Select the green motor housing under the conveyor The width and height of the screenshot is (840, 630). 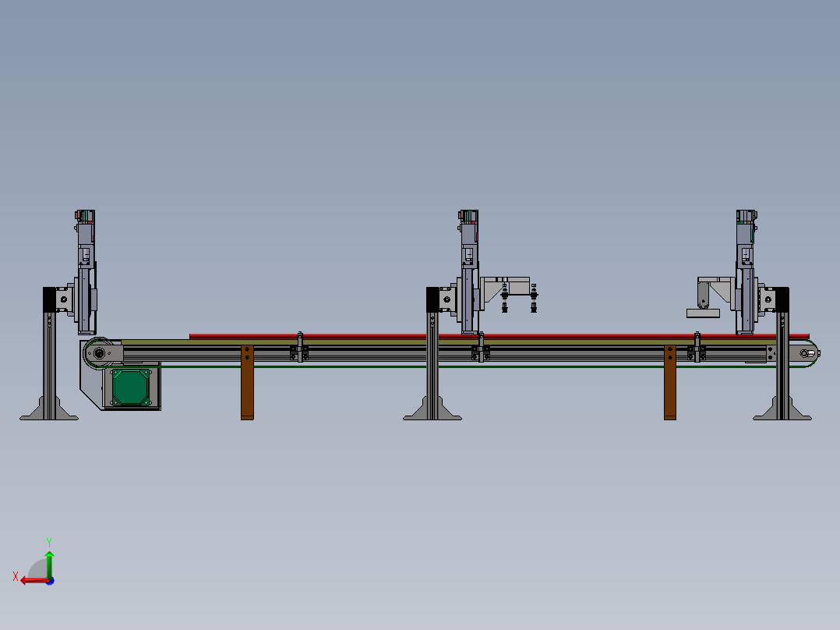pos(131,388)
